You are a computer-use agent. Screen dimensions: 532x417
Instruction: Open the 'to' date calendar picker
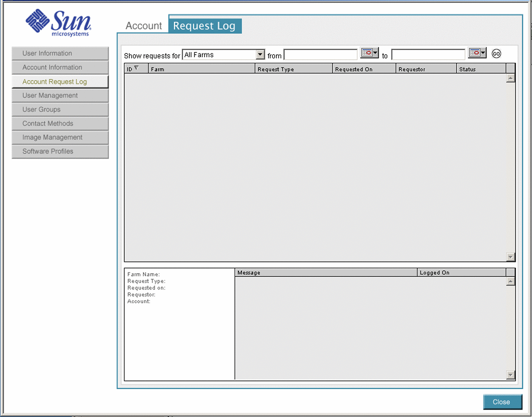click(x=477, y=53)
